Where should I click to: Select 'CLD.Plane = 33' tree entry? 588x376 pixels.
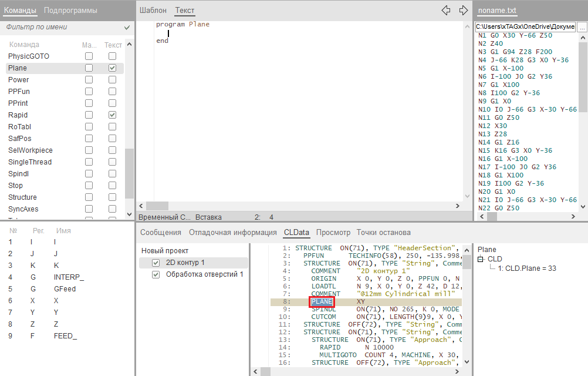click(x=528, y=268)
